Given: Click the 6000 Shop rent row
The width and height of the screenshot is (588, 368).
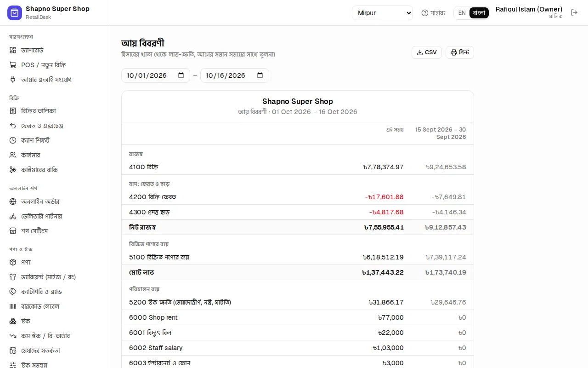Looking at the screenshot, I should [298, 317].
